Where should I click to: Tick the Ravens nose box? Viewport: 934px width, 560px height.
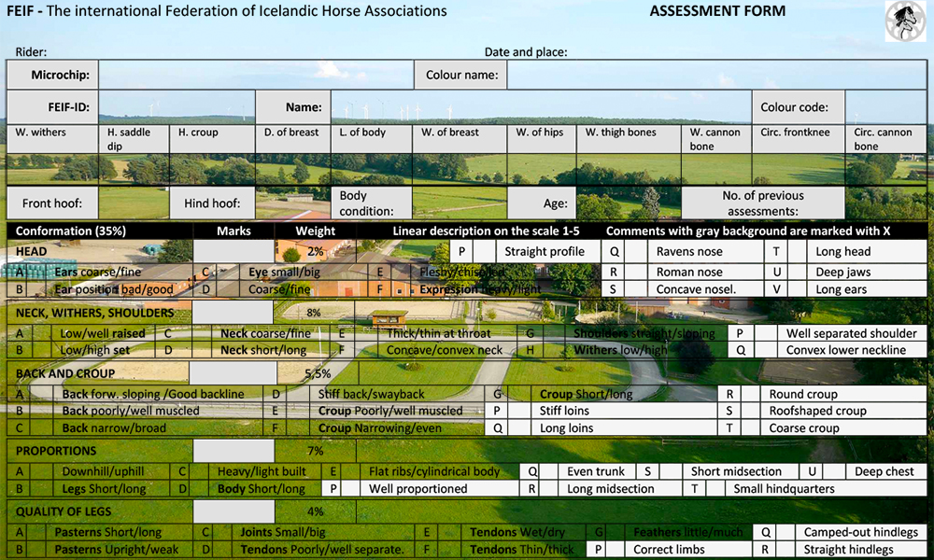coord(636,252)
